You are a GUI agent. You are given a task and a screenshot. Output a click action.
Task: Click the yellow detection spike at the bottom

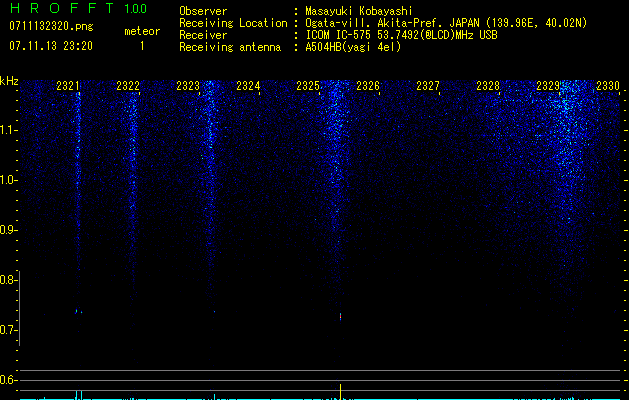click(x=341, y=392)
